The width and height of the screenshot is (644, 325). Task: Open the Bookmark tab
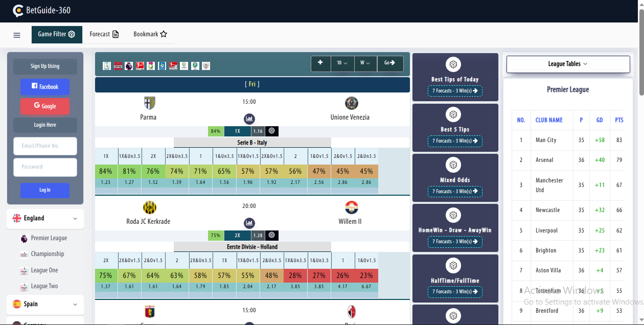pos(150,34)
